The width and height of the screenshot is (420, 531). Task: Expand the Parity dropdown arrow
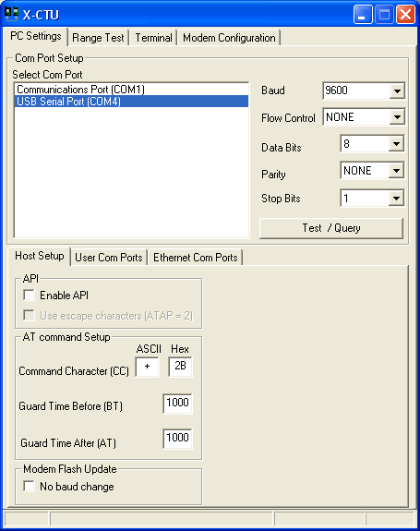point(396,171)
